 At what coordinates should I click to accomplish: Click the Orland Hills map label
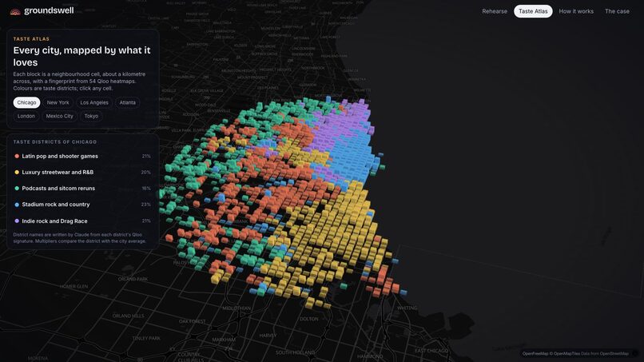(128, 316)
